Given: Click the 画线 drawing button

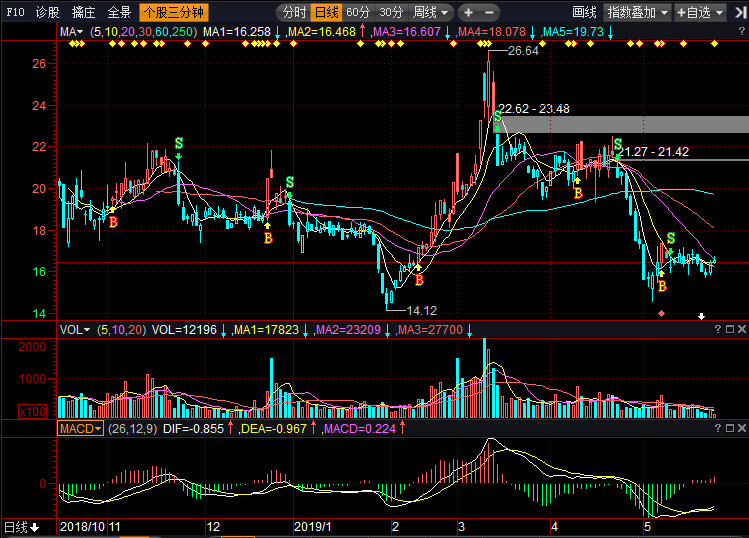Looking at the screenshot, I should 584,13.
